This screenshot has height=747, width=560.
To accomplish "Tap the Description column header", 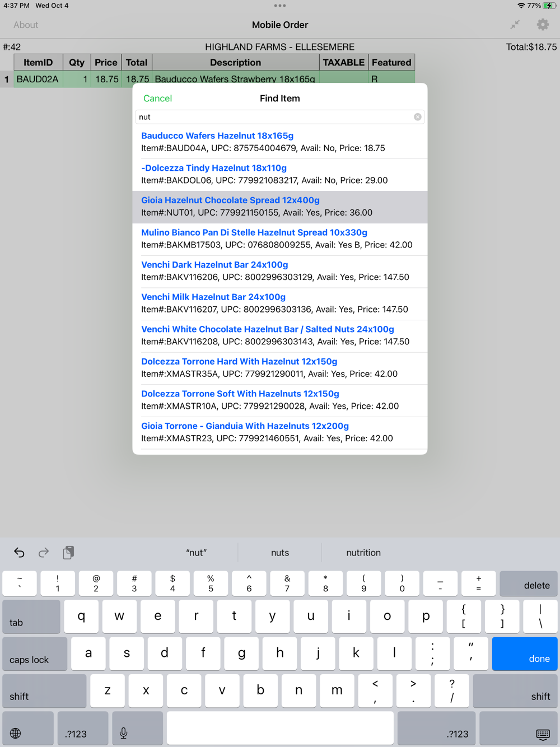I will [x=236, y=63].
